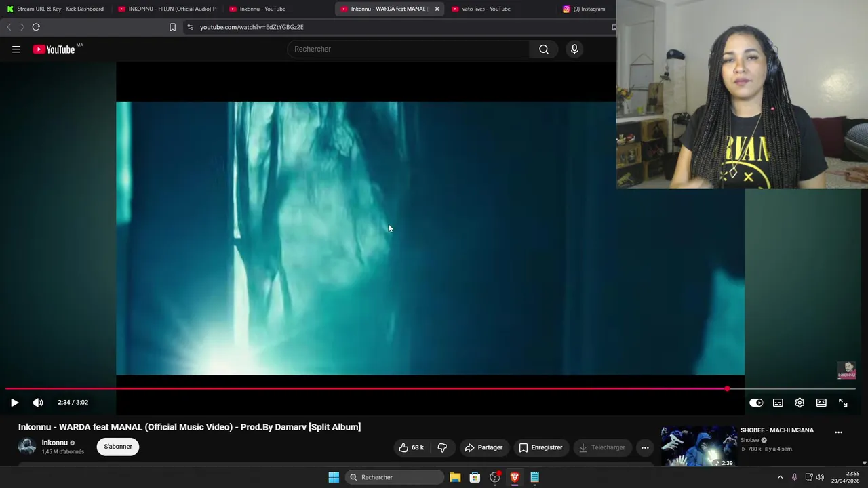The image size is (868, 488).
Task: Play the paused video
Action: pyautogui.click(x=14, y=403)
